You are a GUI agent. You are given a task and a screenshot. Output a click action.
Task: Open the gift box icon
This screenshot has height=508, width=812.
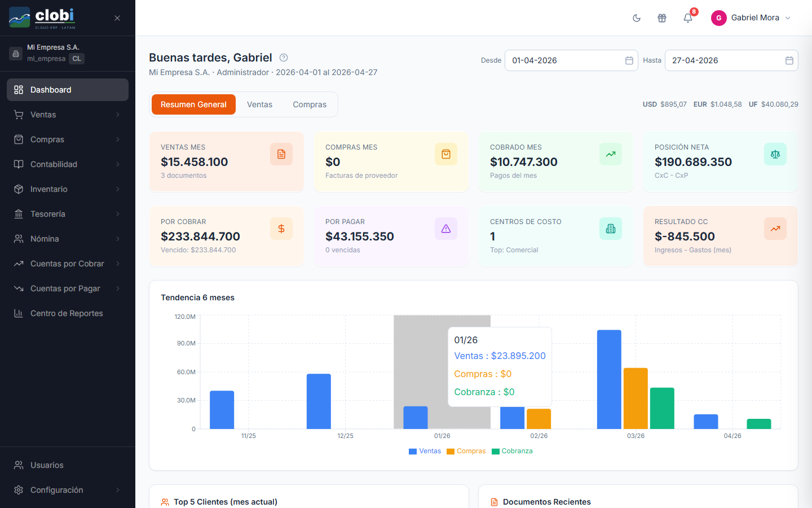[x=662, y=18]
